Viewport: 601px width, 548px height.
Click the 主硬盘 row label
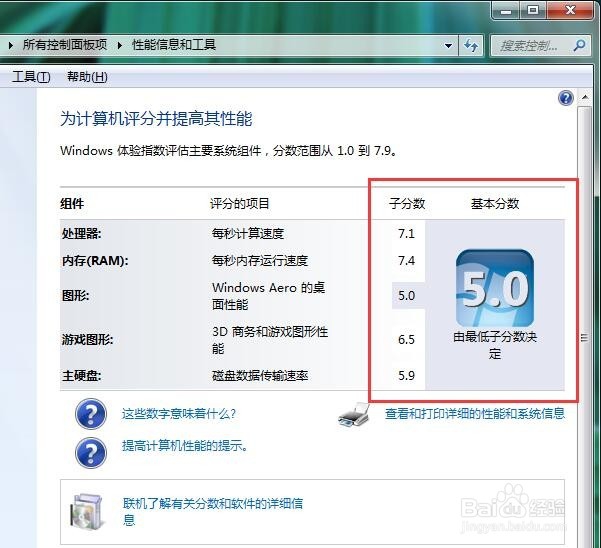point(82,376)
